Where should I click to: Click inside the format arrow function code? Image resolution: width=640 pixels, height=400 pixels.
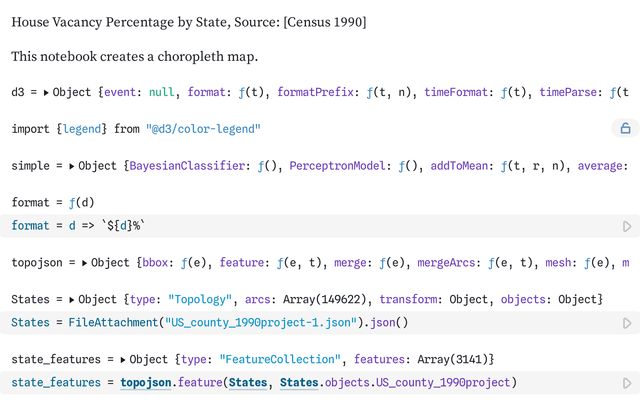[x=110, y=226]
